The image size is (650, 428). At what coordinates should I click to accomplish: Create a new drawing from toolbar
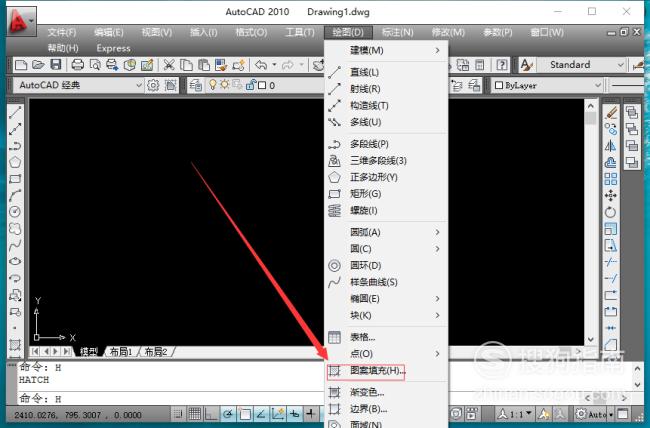tap(21, 65)
